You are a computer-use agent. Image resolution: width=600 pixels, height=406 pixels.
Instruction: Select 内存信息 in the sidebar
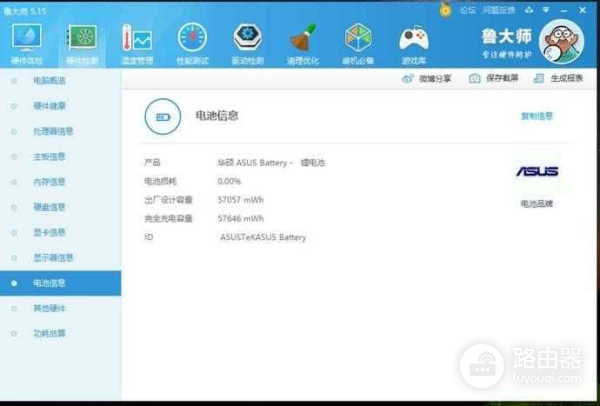coord(60,182)
